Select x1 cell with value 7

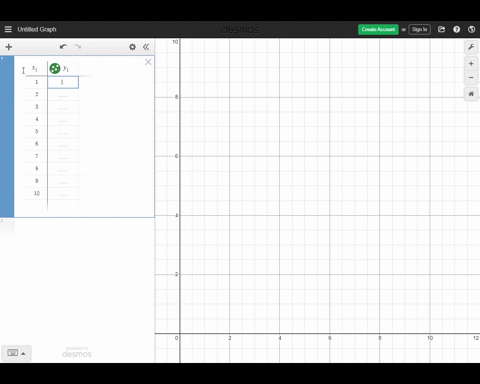pos(36,156)
